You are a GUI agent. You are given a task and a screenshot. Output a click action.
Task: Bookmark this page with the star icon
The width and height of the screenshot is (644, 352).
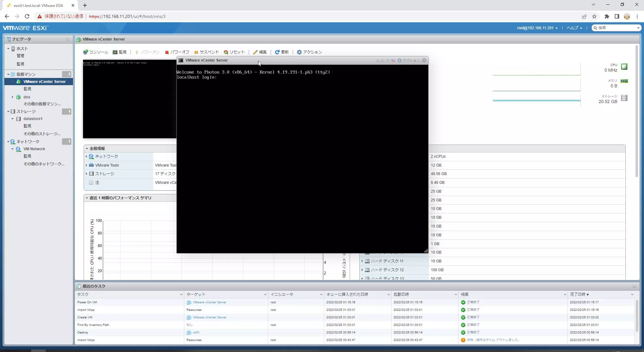coord(594,16)
